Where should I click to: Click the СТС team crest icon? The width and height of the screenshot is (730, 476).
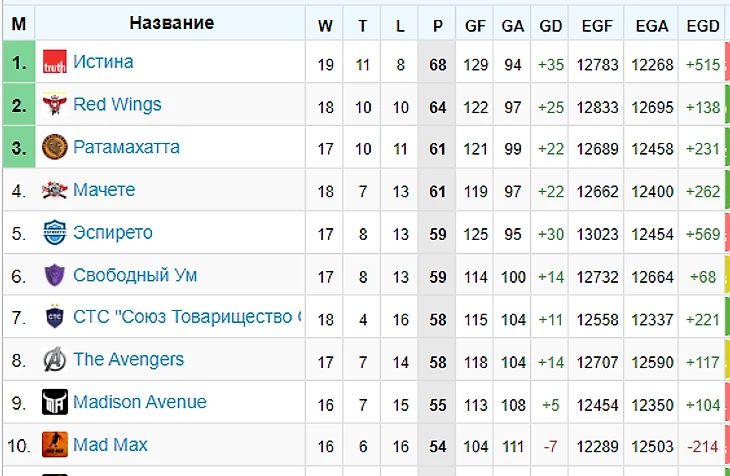pyautogui.click(x=54, y=317)
